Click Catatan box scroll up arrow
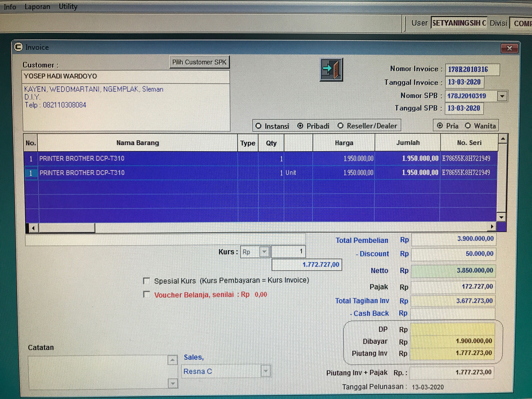Screen dimensions: 532x399 click(172, 360)
